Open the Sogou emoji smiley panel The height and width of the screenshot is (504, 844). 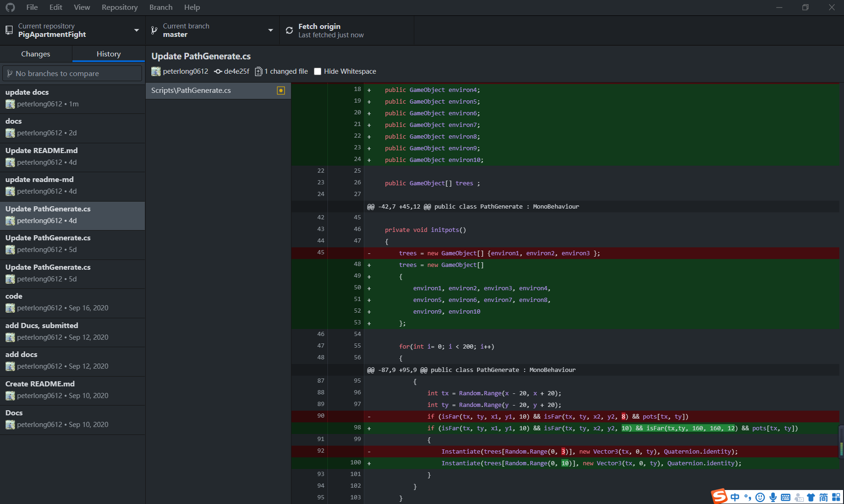click(x=760, y=497)
